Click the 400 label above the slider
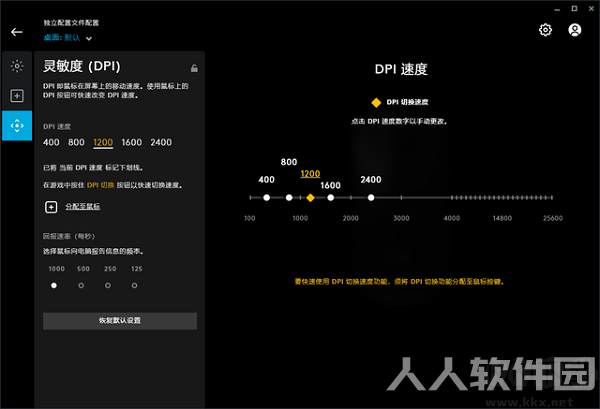This screenshot has width=600, height=409. (266, 179)
